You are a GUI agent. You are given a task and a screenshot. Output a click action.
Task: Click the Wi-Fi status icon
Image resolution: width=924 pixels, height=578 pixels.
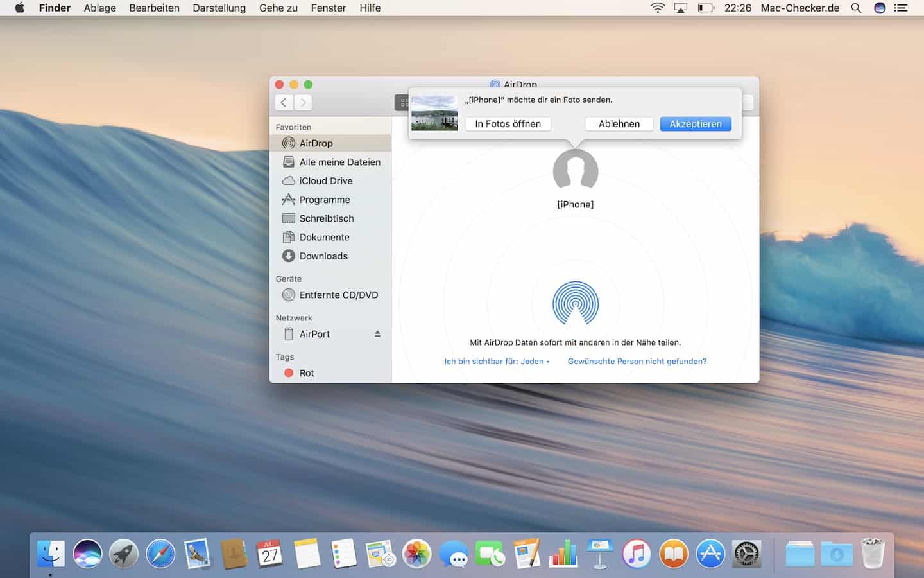coord(658,8)
